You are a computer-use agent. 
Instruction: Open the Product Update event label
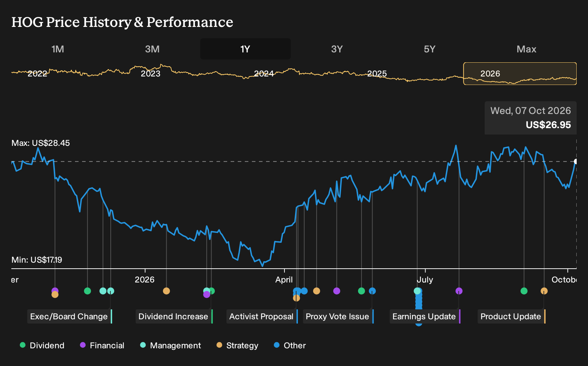tap(512, 316)
